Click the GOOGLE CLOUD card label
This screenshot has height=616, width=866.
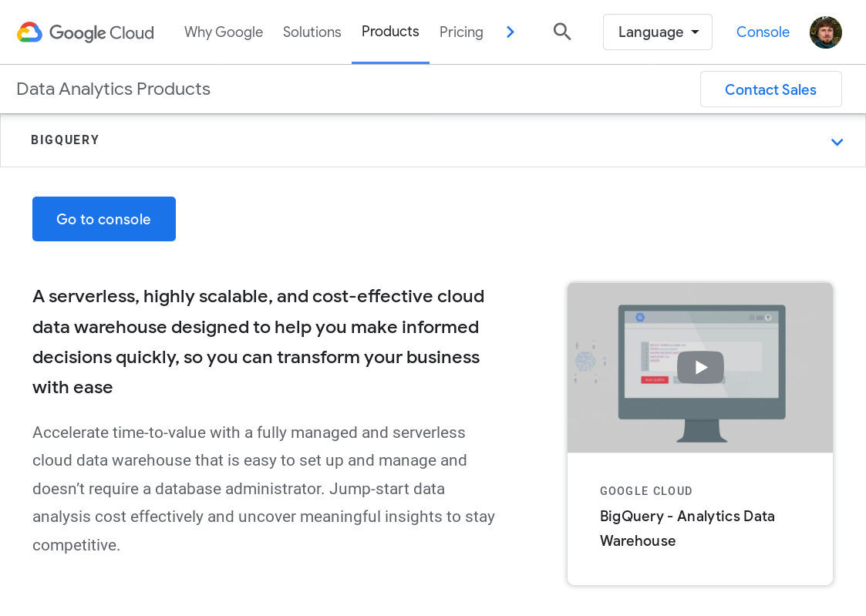coord(646,490)
